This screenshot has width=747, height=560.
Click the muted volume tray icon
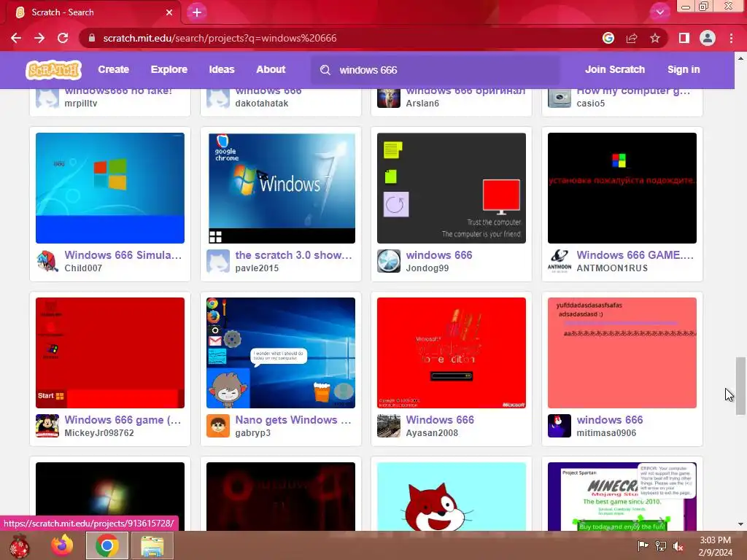click(x=678, y=546)
